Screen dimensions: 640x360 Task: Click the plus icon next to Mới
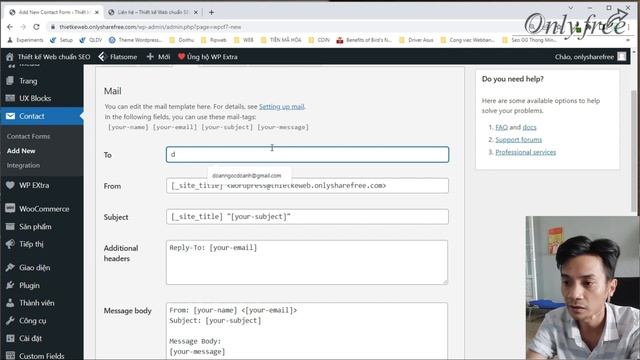(150, 57)
